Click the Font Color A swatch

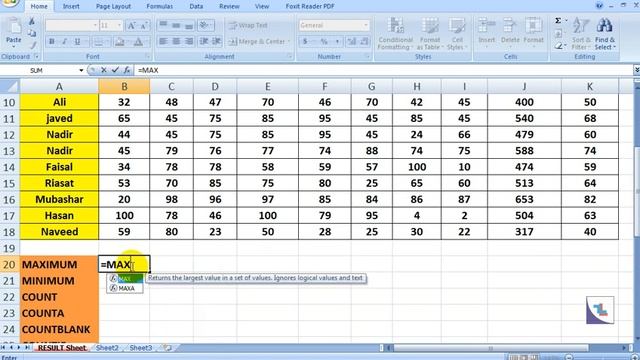(138, 42)
